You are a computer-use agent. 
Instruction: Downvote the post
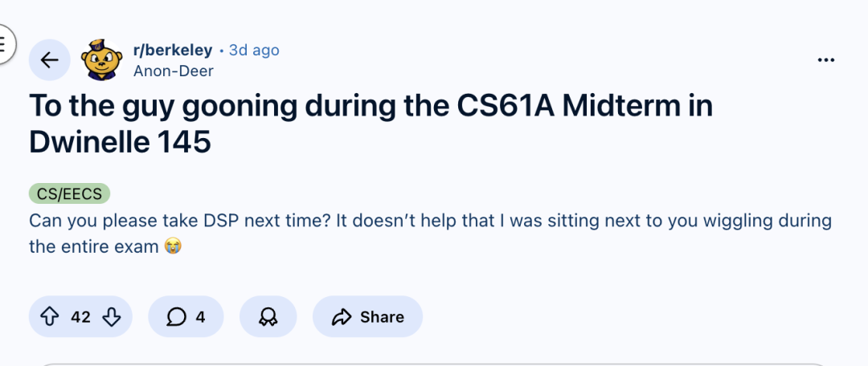pyautogui.click(x=111, y=317)
